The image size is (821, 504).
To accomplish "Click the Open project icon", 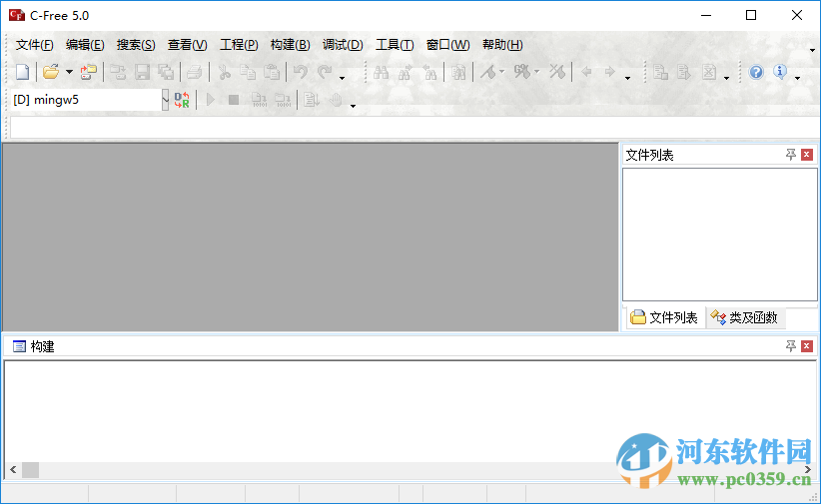I will [x=89, y=72].
